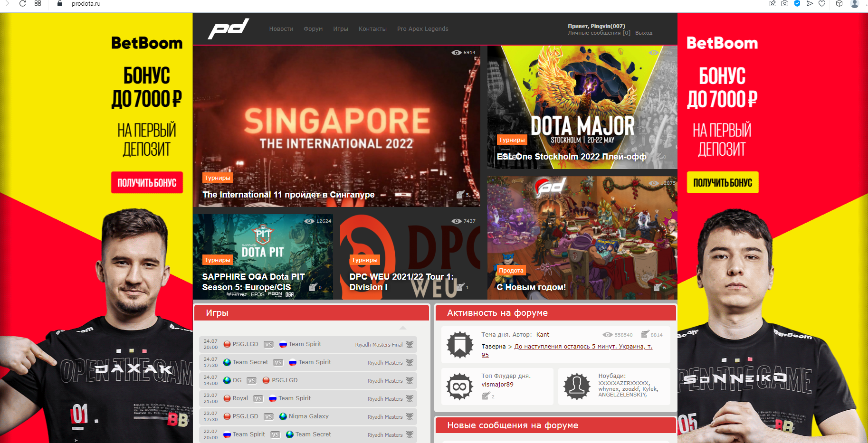Click the trophy icon on Riyadh Masters Final row
868x443 pixels.
click(x=410, y=345)
